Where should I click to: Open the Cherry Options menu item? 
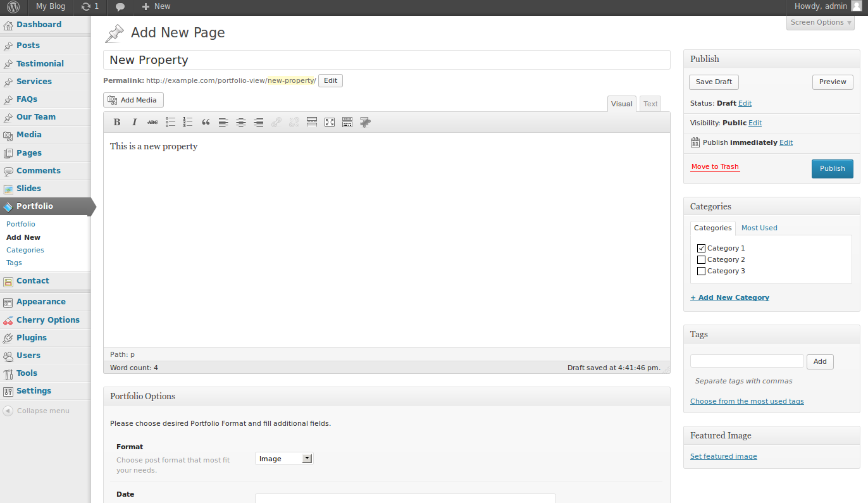pos(47,320)
